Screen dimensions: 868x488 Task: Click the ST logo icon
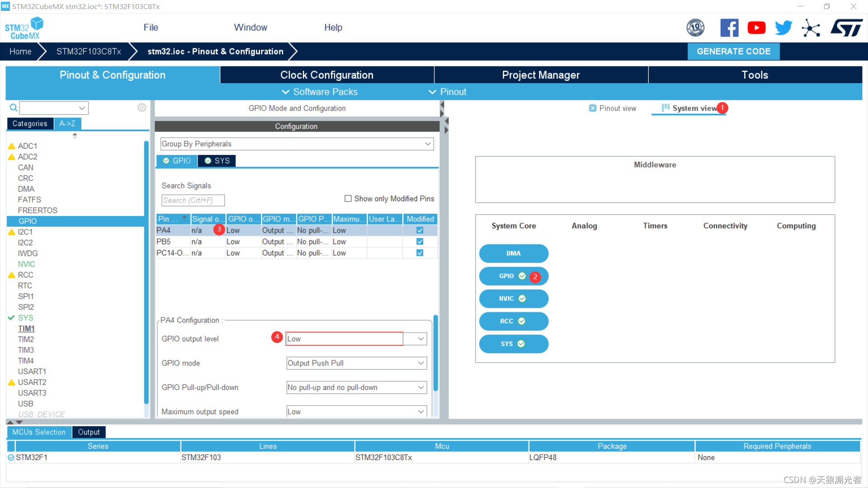tap(846, 28)
